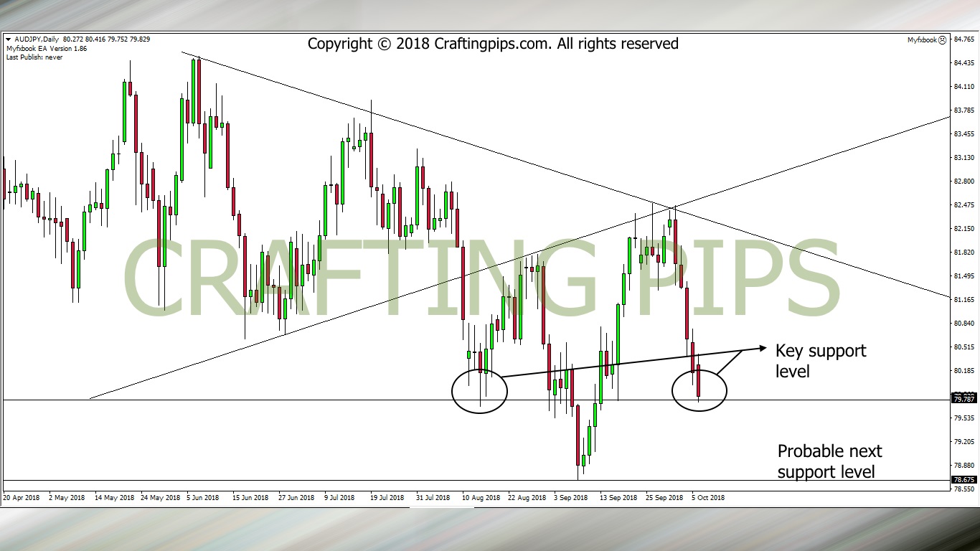Screen dimensions: 980x551
Task: Click the 79.787 horizontal line price tag
Action: 963,400
